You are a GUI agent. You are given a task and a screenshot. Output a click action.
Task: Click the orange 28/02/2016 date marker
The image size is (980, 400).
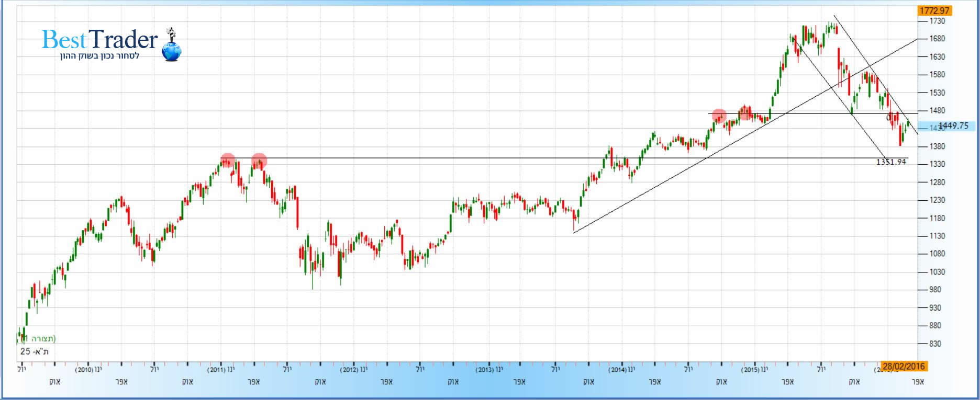tap(904, 366)
